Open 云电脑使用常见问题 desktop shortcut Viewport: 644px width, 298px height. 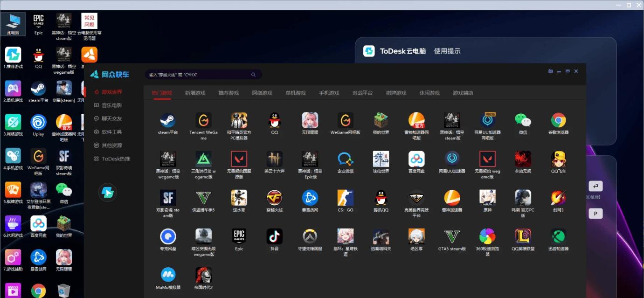pyautogui.click(x=90, y=27)
